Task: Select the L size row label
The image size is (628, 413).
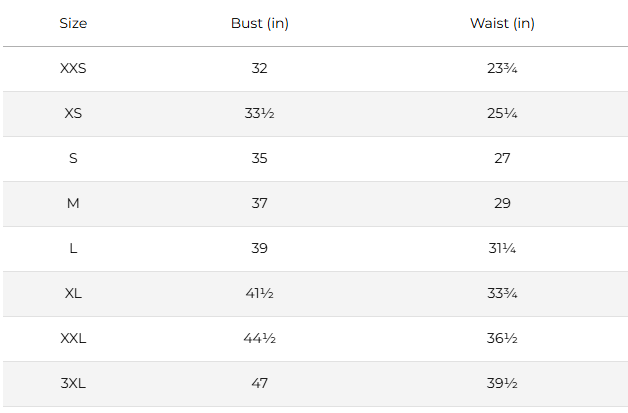Action: coord(73,248)
